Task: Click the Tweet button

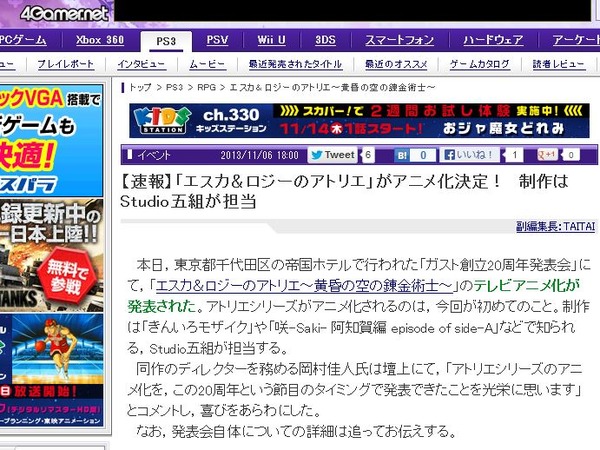Action: click(332, 155)
